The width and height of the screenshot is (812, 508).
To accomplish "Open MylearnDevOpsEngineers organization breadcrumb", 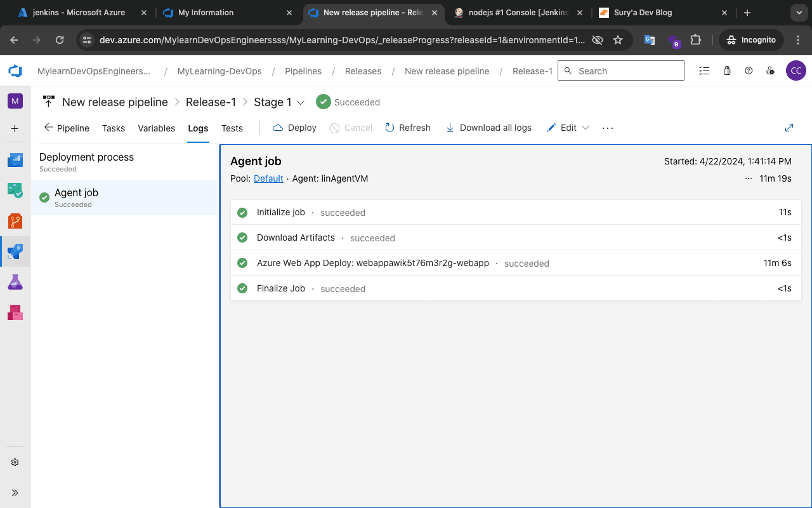I will pyautogui.click(x=94, y=71).
